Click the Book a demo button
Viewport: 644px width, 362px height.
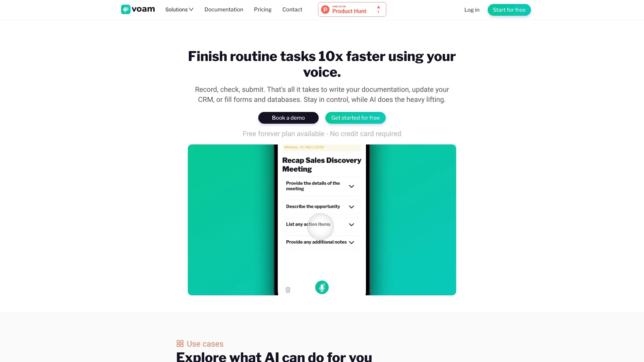coord(288,118)
